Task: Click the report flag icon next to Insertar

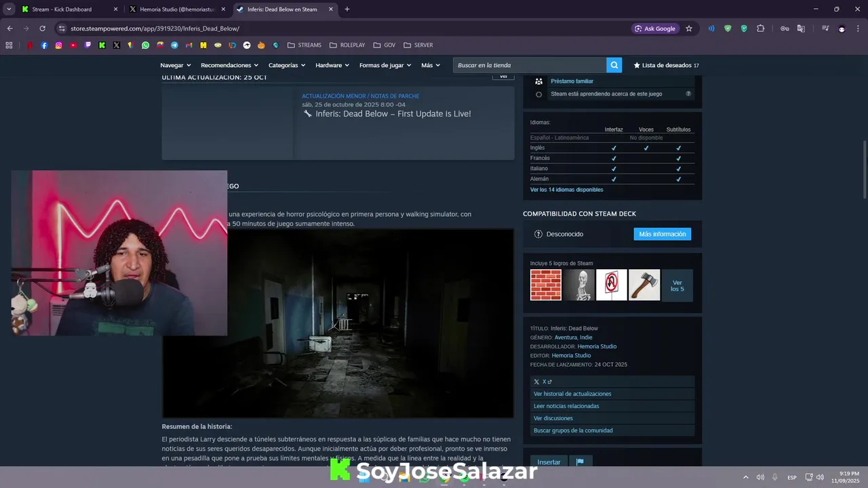Action: point(580,462)
